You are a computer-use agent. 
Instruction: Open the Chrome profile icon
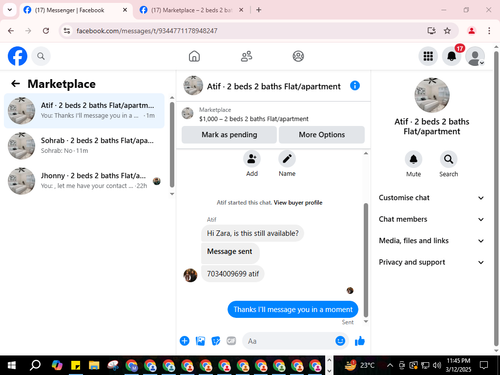coord(471,31)
